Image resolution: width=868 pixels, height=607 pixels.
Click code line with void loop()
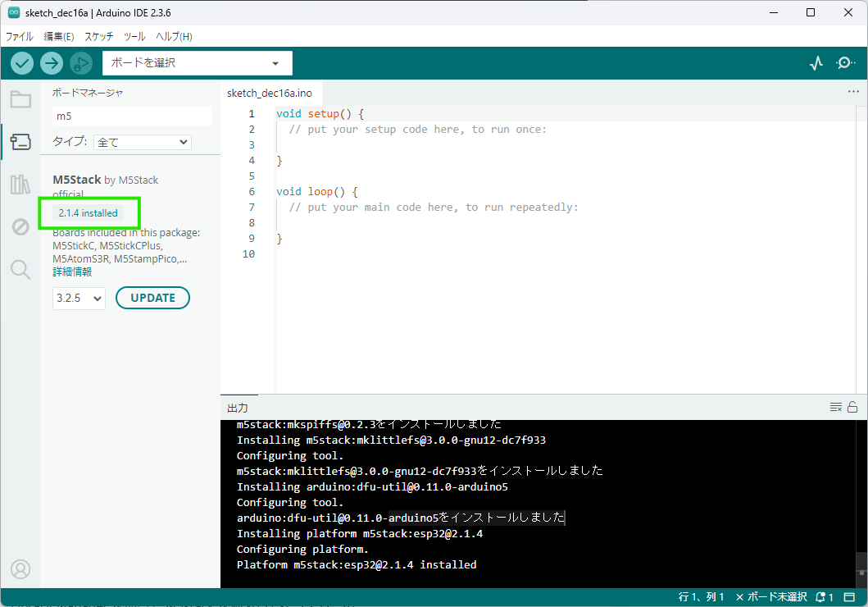click(x=316, y=192)
